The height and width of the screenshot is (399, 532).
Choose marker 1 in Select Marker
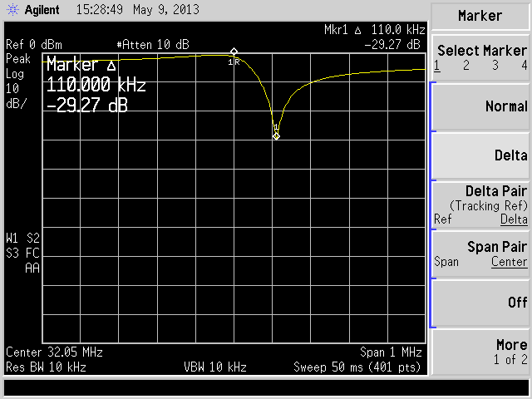(x=437, y=65)
